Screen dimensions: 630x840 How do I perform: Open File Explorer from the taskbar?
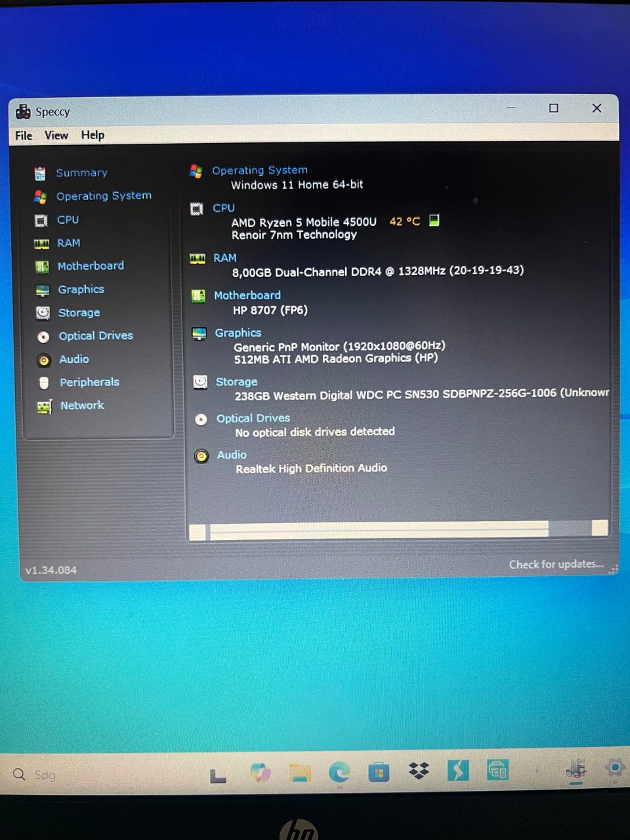pyautogui.click(x=300, y=772)
